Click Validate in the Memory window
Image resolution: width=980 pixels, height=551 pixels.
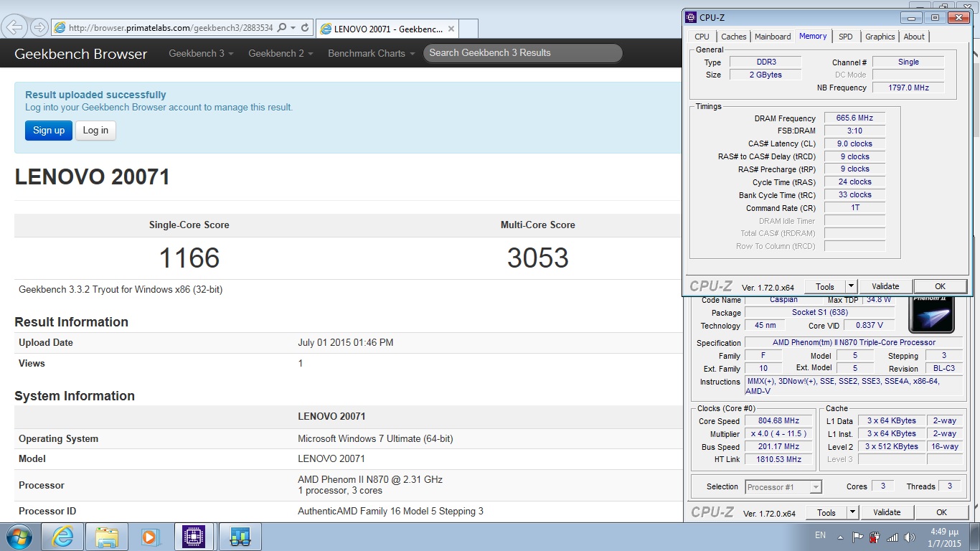[885, 286]
